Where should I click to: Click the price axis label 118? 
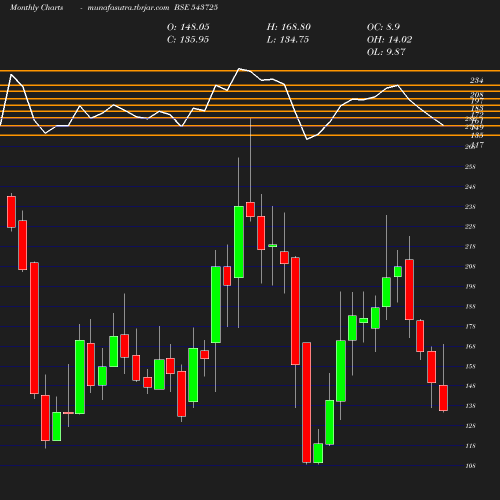click(x=470, y=446)
